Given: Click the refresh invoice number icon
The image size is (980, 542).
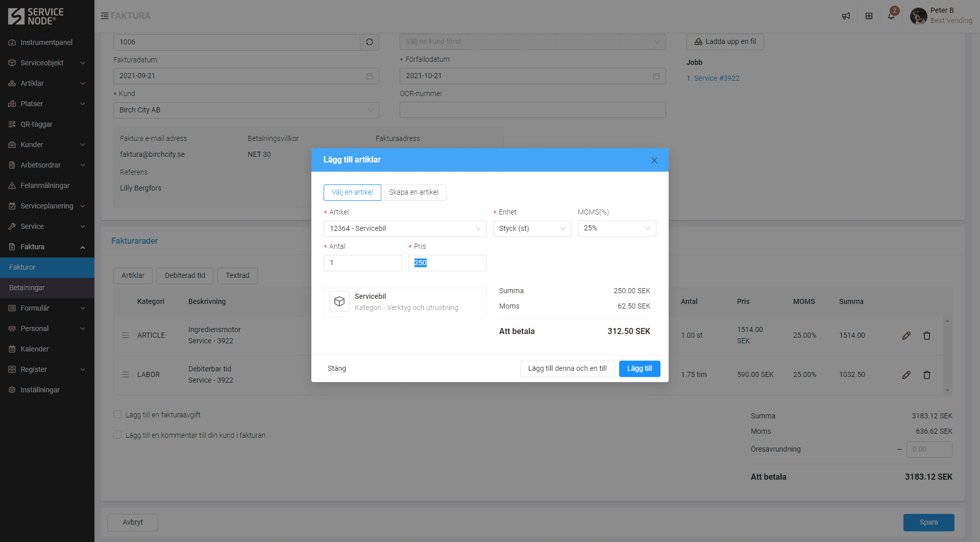Looking at the screenshot, I should (370, 42).
